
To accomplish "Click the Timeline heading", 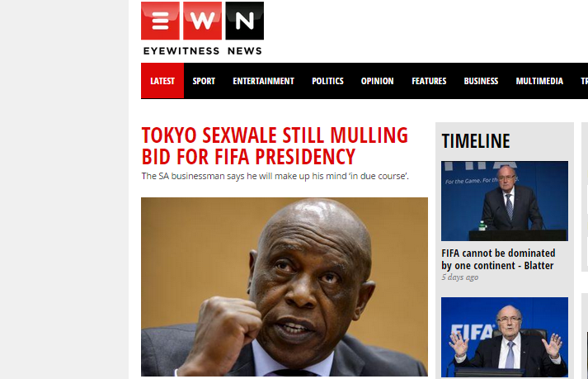I will click(x=476, y=141).
